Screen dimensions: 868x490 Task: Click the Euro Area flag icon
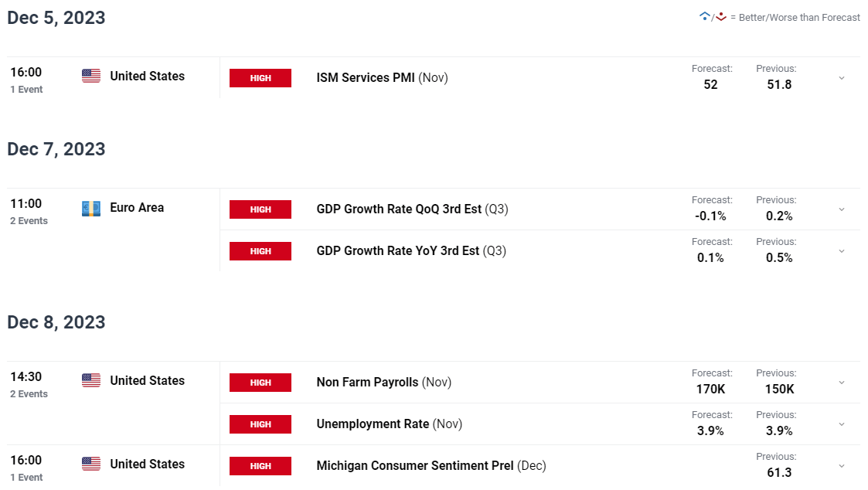tap(91, 208)
